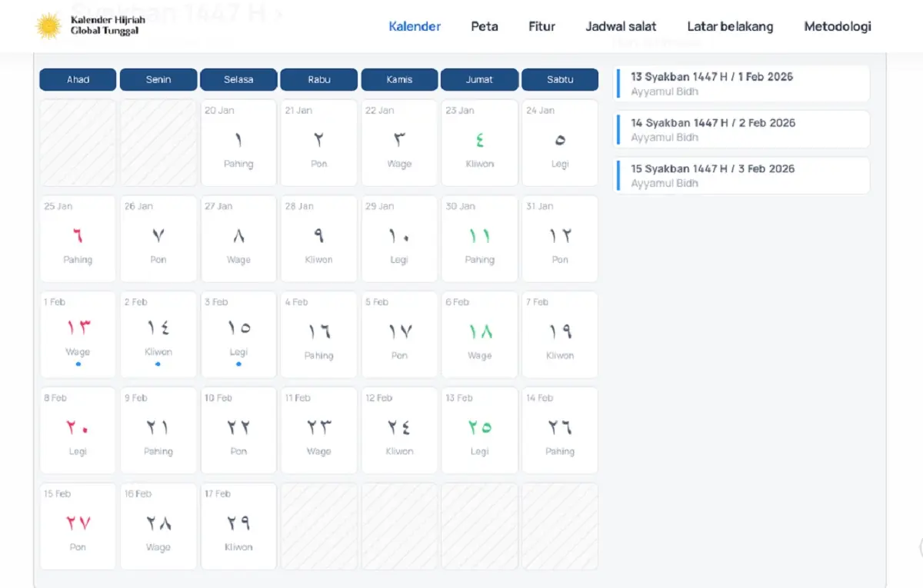Click the Jumat day header
923x588 pixels.
click(x=479, y=79)
